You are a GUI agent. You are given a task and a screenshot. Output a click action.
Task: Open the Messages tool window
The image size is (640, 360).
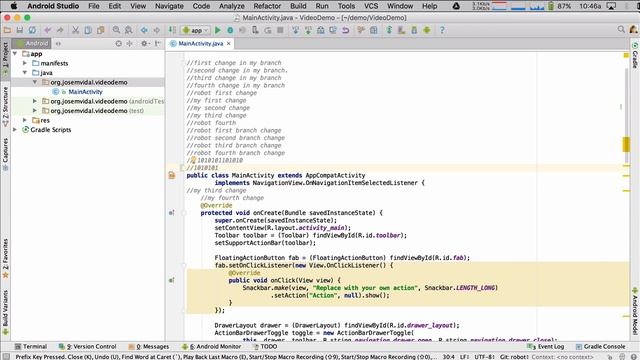(x=149, y=347)
